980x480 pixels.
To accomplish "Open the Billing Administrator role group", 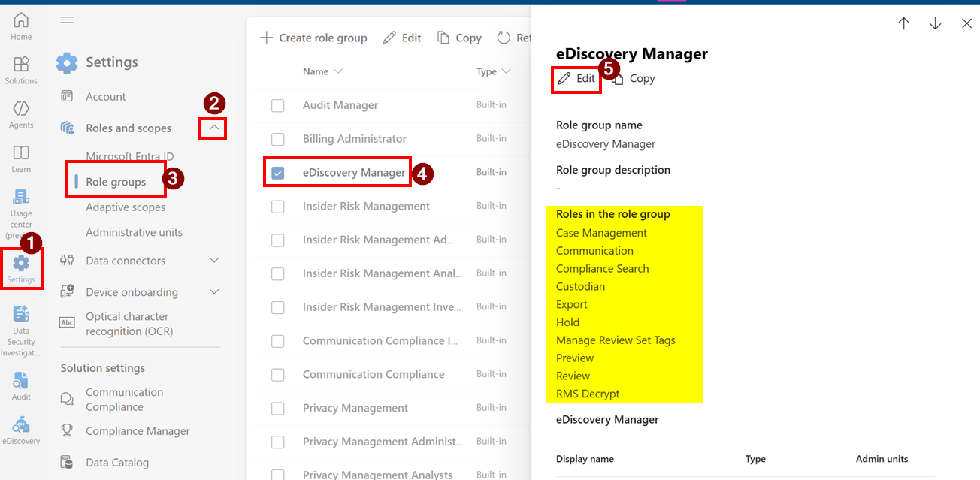I will coord(355,139).
